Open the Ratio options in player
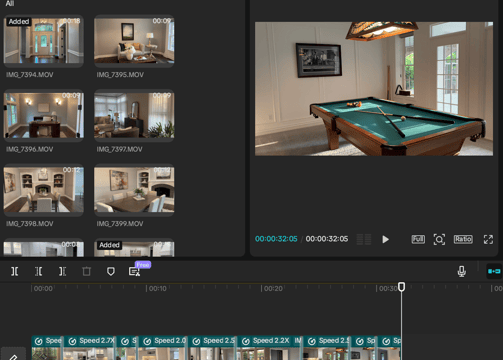 [x=463, y=239]
